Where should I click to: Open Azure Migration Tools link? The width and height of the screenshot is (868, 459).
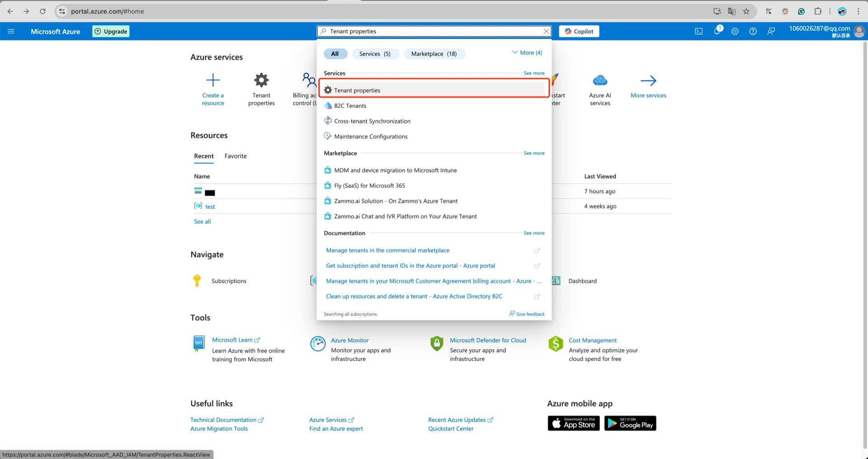point(219,429)
